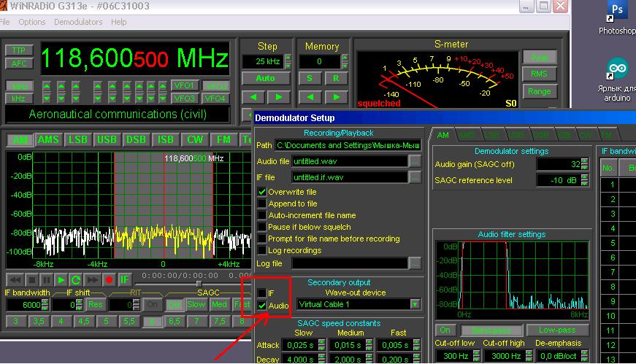Adjust Cut-off high 3000 Hz stepper

coord(529,356)
